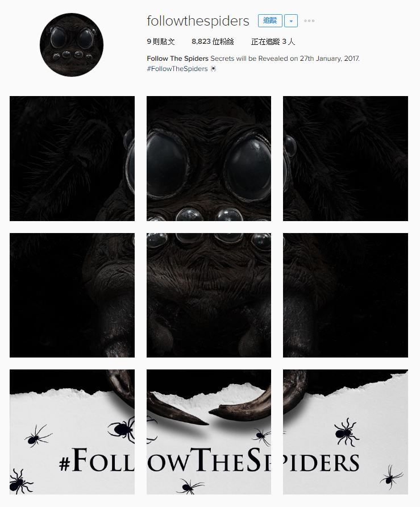Image resolution: width=420 pixels, height=507 pixels.
Task: Open the top-left dark spider leg post
Action: pos(72,159)
